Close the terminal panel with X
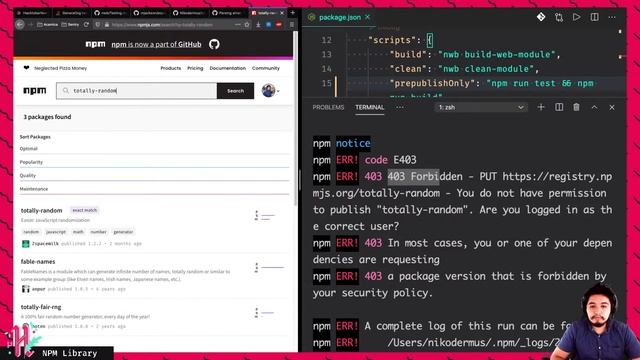 click(612, 107)
